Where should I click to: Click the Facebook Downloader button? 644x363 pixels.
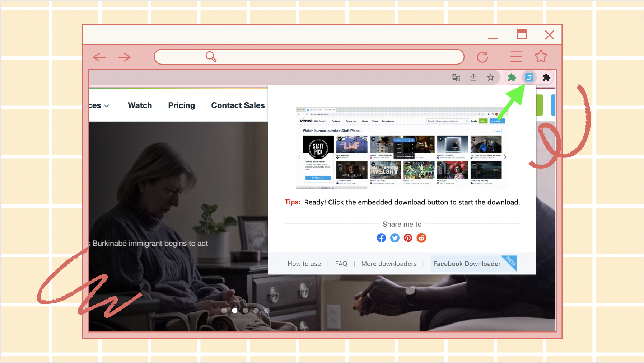(473, 264)
